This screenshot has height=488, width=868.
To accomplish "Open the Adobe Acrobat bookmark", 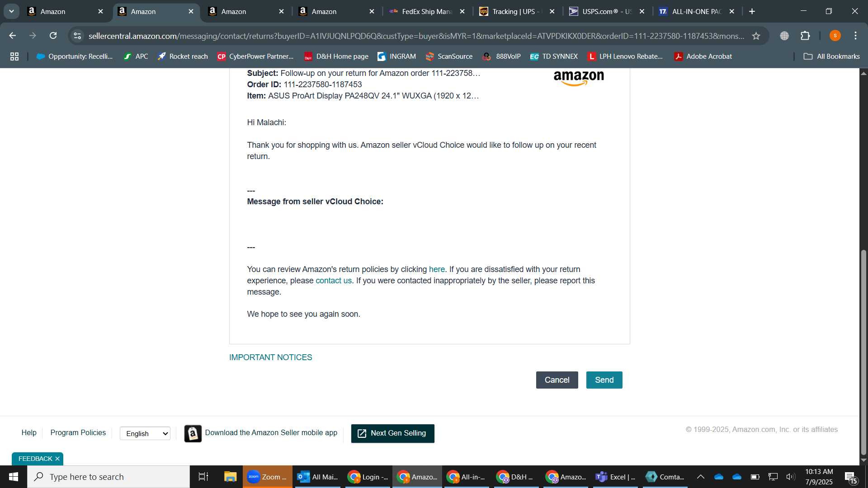I will coord(703,56).
